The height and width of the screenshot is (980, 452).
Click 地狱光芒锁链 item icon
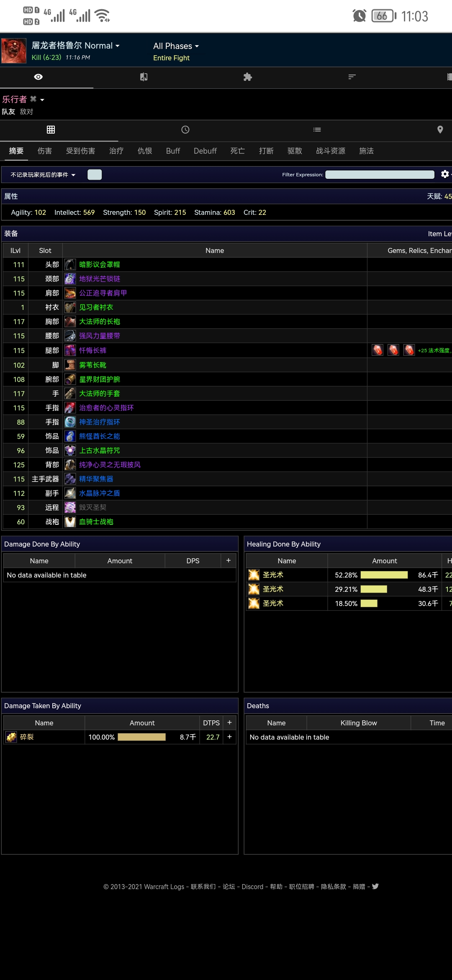point(70,279)
